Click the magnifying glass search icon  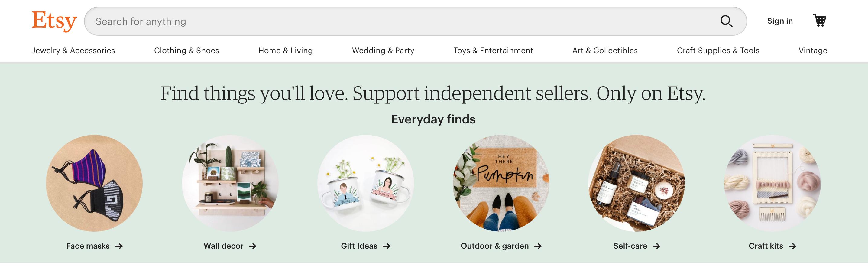tap(726, 21)
